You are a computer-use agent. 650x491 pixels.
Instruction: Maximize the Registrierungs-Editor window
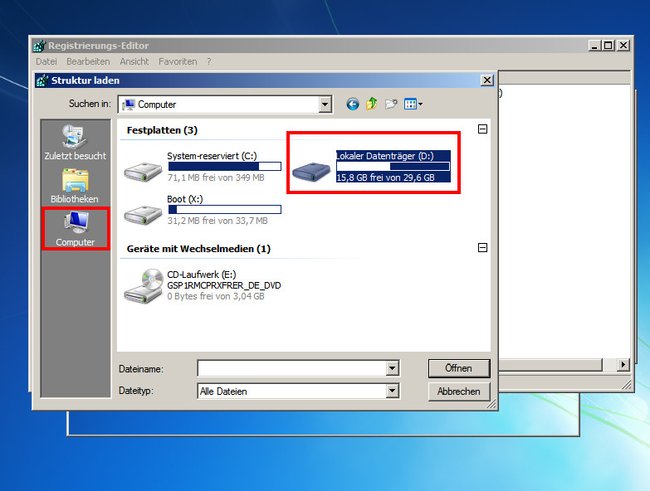pyautogui.click(x=608, y=45)
